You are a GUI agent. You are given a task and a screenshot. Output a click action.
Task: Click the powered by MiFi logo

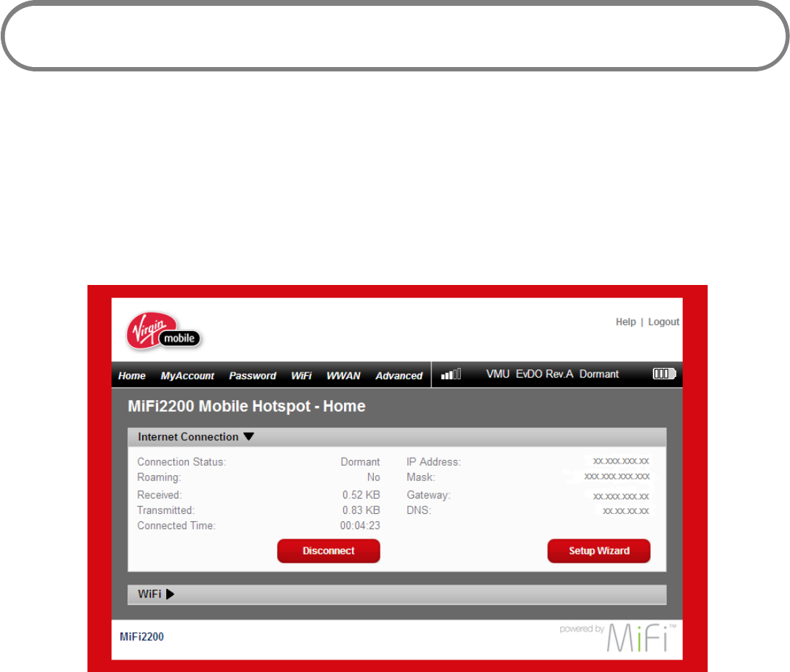(618, 637)
